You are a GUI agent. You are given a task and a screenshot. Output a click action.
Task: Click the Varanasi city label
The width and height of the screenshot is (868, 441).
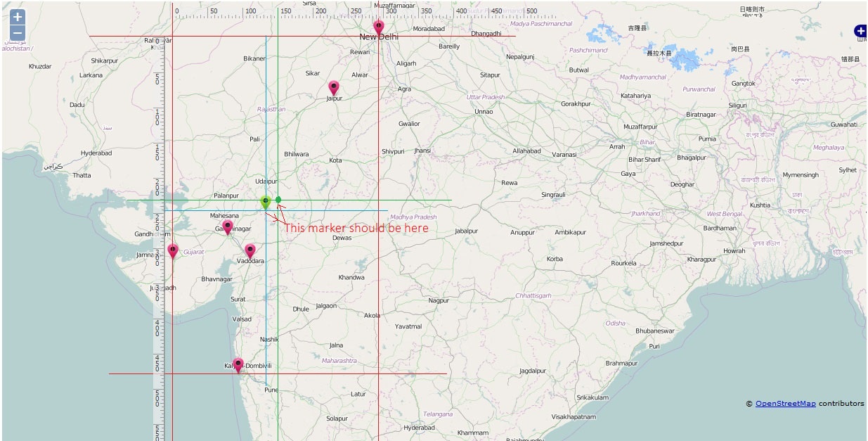[x=564, y=155]
